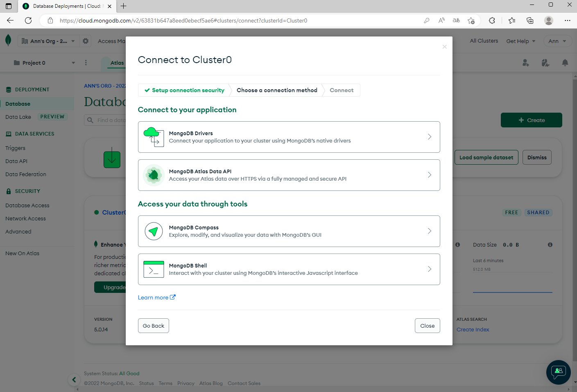
Task: Open Network Access in the sidebar
Action: click(x=25, y=218)
